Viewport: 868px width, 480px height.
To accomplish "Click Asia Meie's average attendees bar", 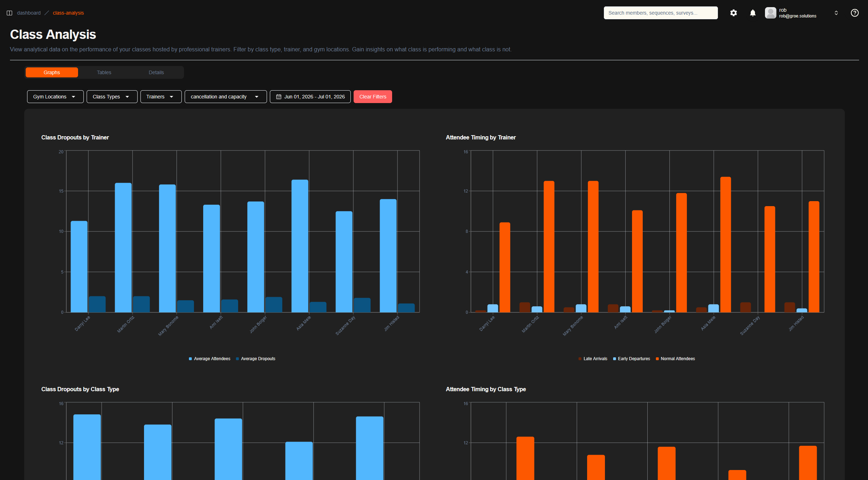I will tap(300, 246).
